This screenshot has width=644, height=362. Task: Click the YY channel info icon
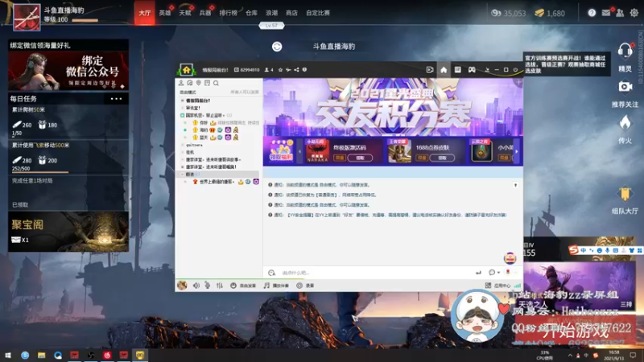(x=304, y=70)
